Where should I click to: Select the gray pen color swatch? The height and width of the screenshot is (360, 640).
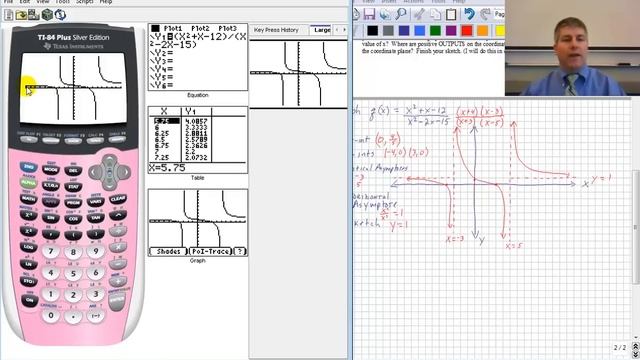(x=388, y=31)
